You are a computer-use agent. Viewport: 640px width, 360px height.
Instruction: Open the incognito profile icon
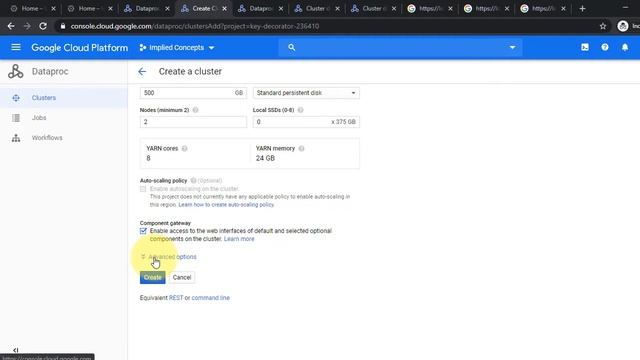pos(622,26)
